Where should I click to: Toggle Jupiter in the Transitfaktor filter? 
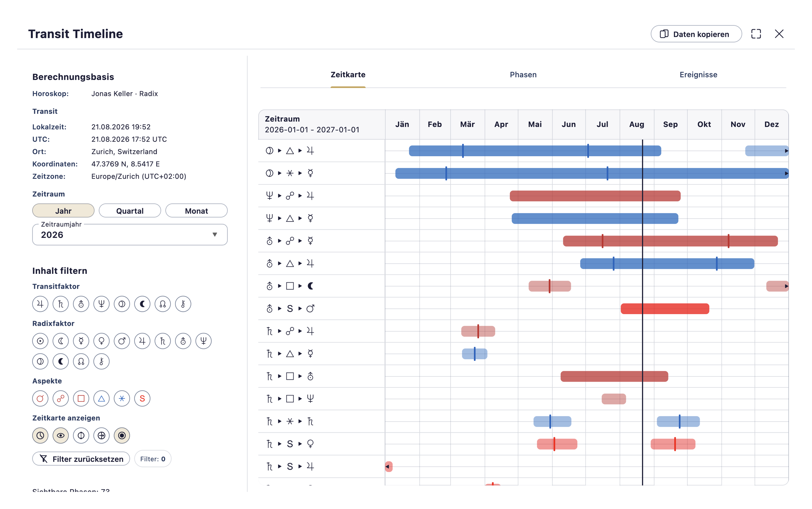click(40, 304)
